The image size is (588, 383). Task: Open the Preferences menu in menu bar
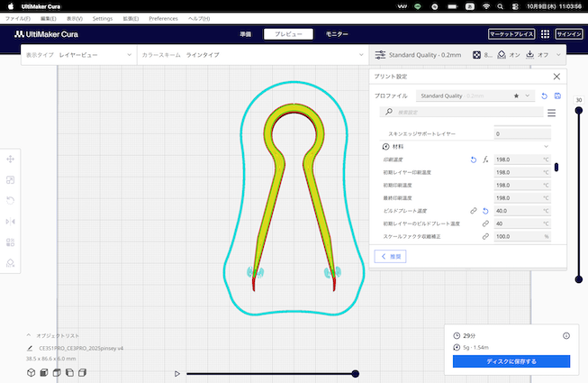[163, 18]
